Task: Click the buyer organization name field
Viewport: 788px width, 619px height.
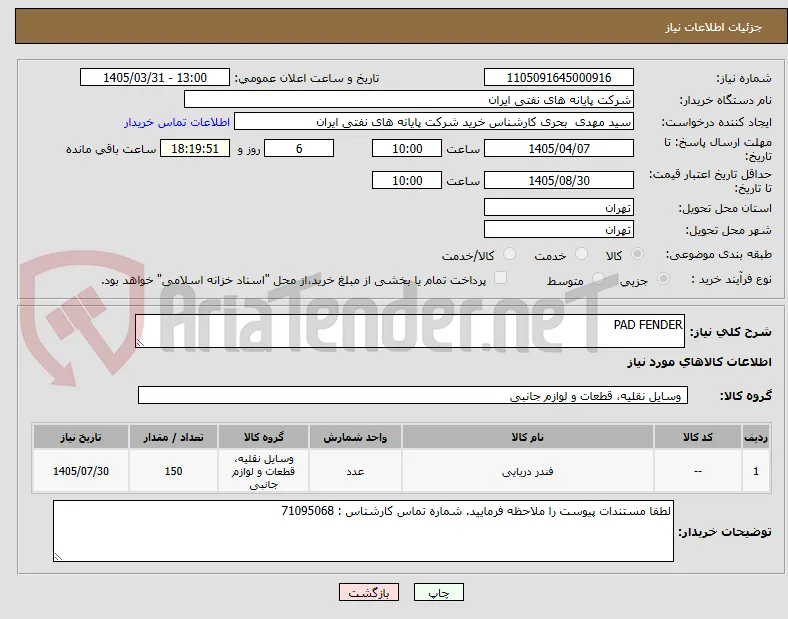Action: (409, 99)
